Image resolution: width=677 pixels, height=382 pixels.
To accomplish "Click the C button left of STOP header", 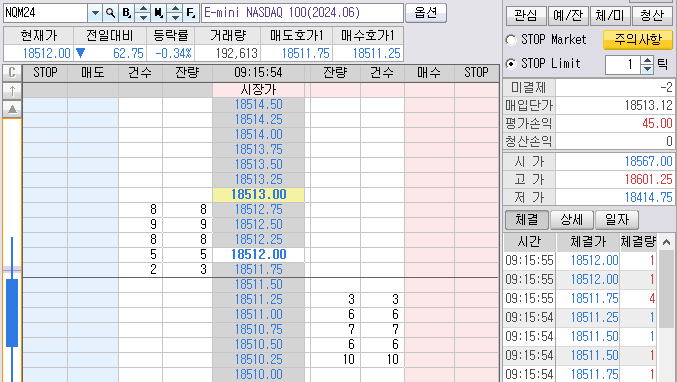I will coord(12,73).
